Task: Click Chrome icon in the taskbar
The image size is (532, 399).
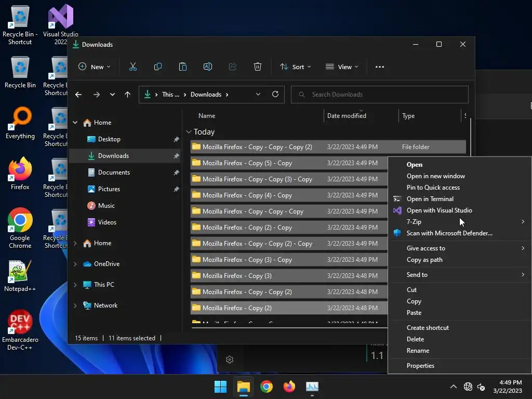Action: tap(267, 387)
